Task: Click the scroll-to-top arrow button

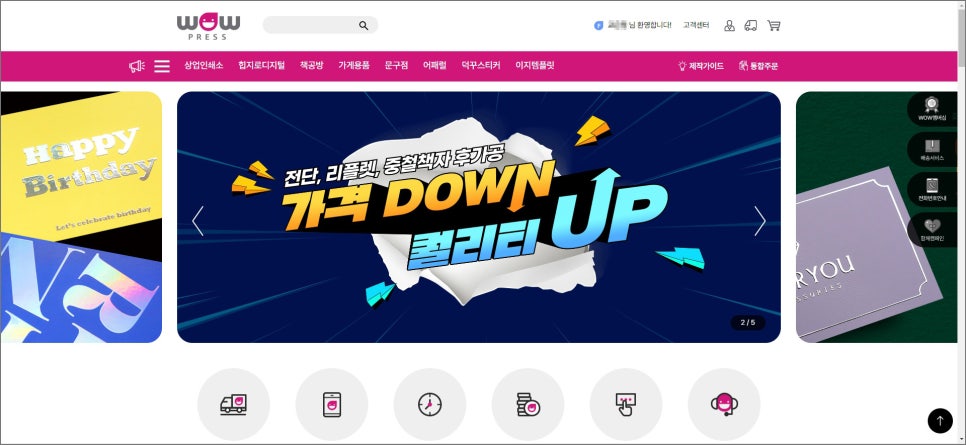Action: click(940, 421)
